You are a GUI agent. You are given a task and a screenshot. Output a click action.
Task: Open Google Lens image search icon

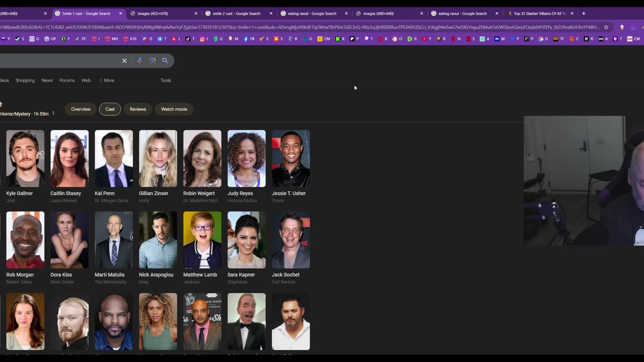point(152,61)
